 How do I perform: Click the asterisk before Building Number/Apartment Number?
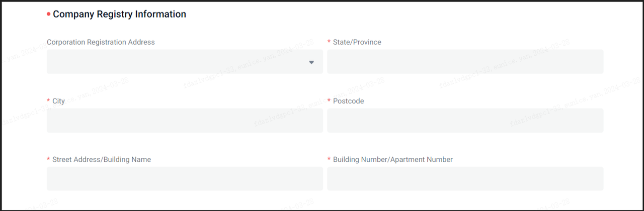tap(329, 160)
